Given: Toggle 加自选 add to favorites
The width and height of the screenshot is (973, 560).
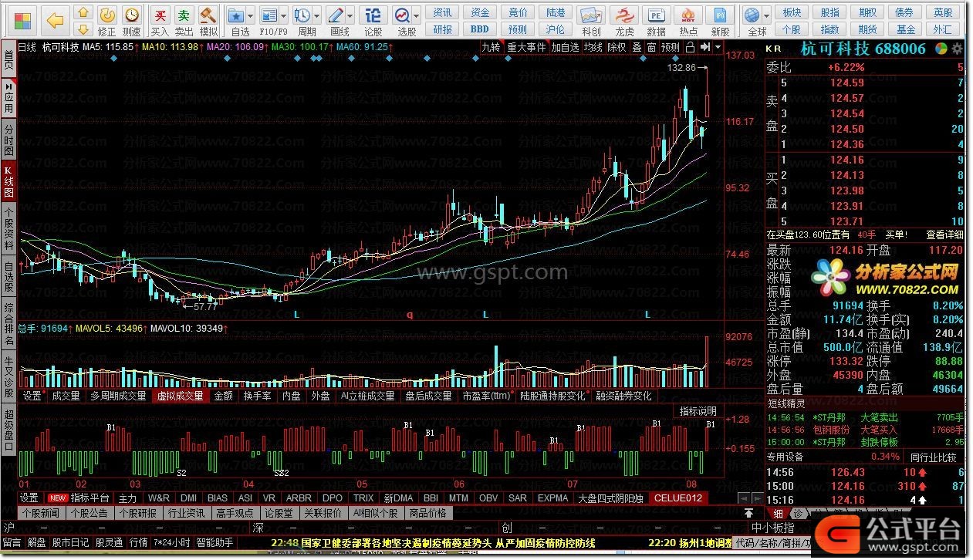Looking at the screenshot, I should click(565, 47).
